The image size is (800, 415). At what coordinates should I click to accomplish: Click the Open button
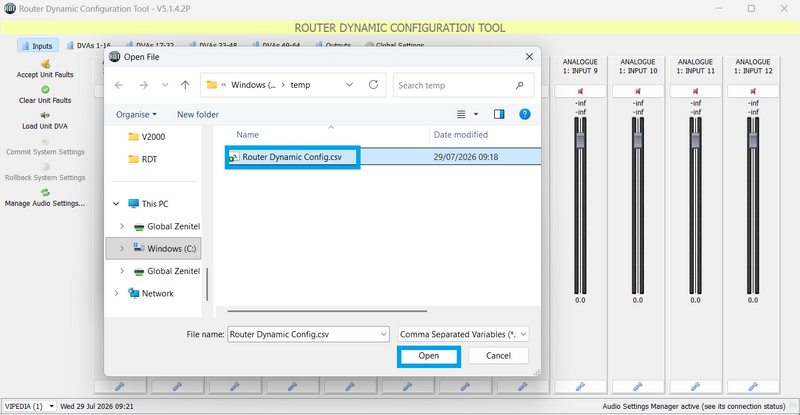pyautogui.click(x=429, y=356)
